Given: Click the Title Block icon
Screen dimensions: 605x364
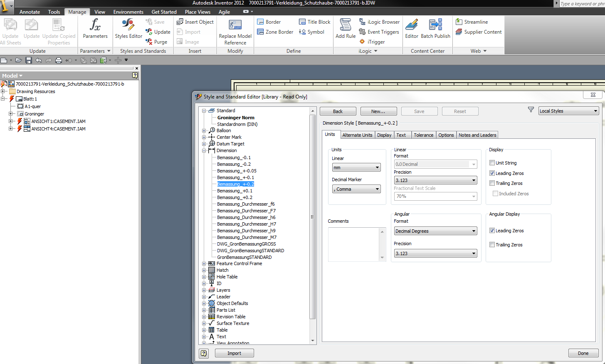Looking at the screenshot, I should coord(302,22).
